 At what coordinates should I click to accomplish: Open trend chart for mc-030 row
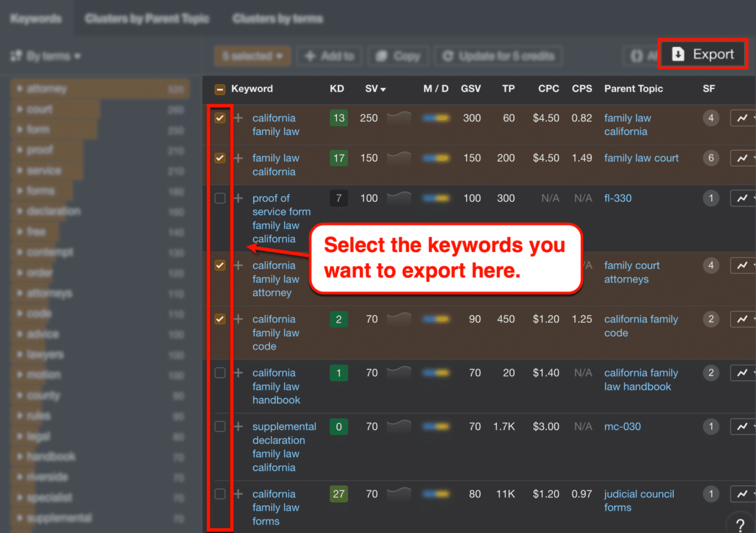[x=743, y=427]
